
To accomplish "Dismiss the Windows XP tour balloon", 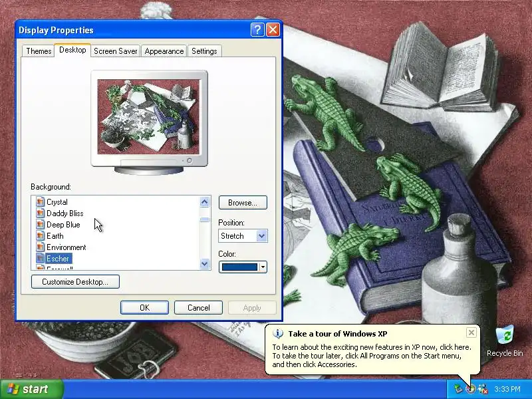I will (x=471, y=332).
